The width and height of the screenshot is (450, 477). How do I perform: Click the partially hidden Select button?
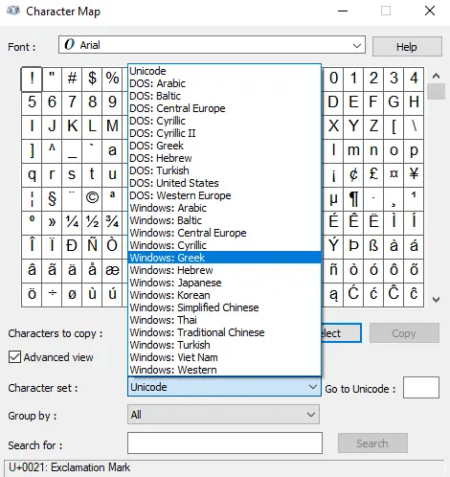tap(341, 333)
